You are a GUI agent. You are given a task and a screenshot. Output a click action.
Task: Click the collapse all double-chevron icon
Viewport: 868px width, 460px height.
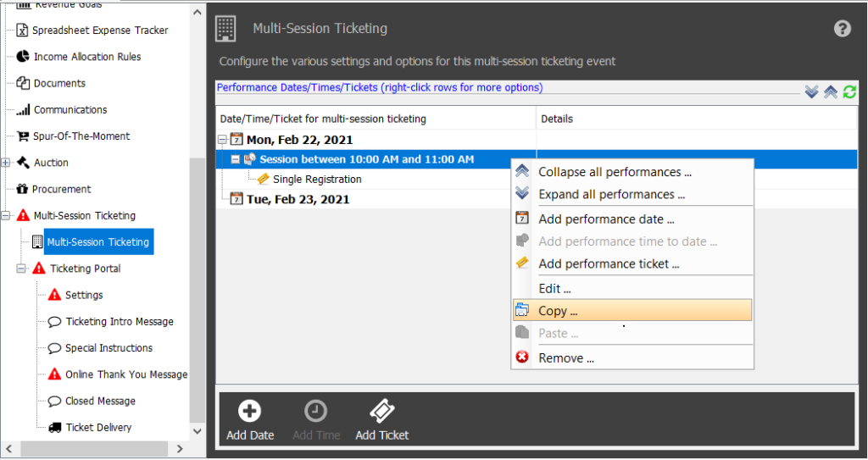click(831, 91)
